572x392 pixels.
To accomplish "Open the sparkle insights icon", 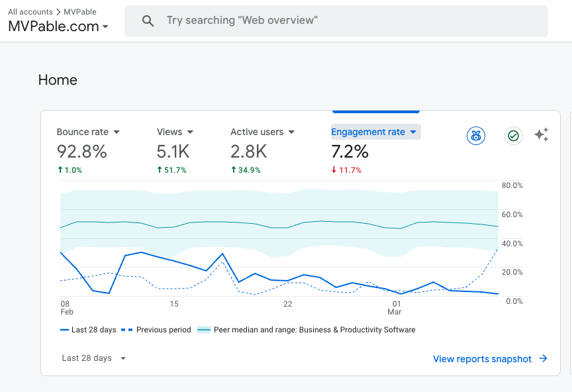I will coord(542,134).
